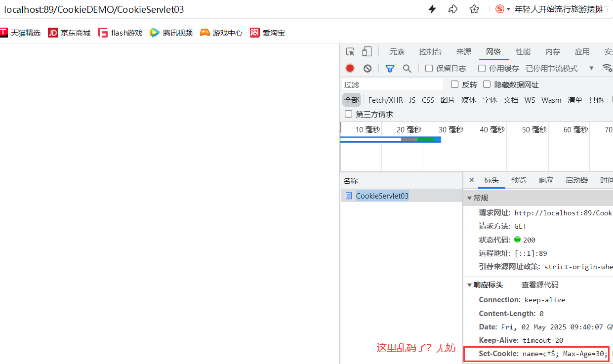Activate the inspect element picker icon
The height and width of the screenshot is (364, 613).
click(x=350, y=52)
